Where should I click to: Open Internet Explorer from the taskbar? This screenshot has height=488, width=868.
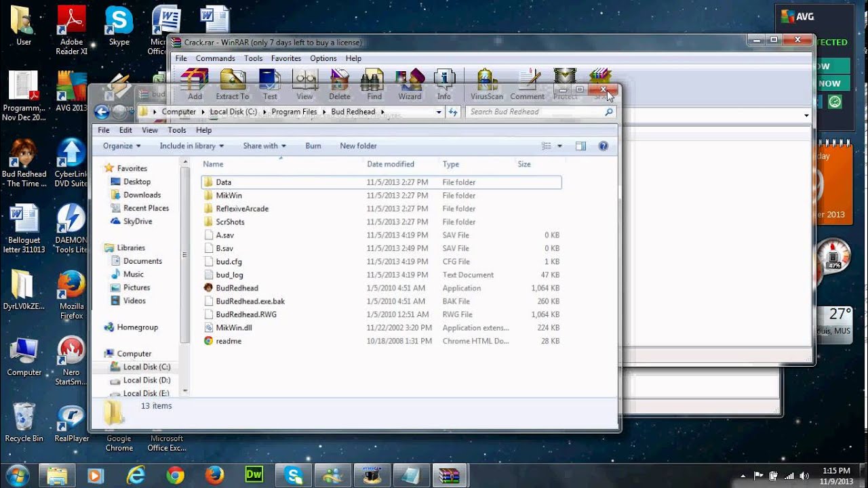(137, 475)
